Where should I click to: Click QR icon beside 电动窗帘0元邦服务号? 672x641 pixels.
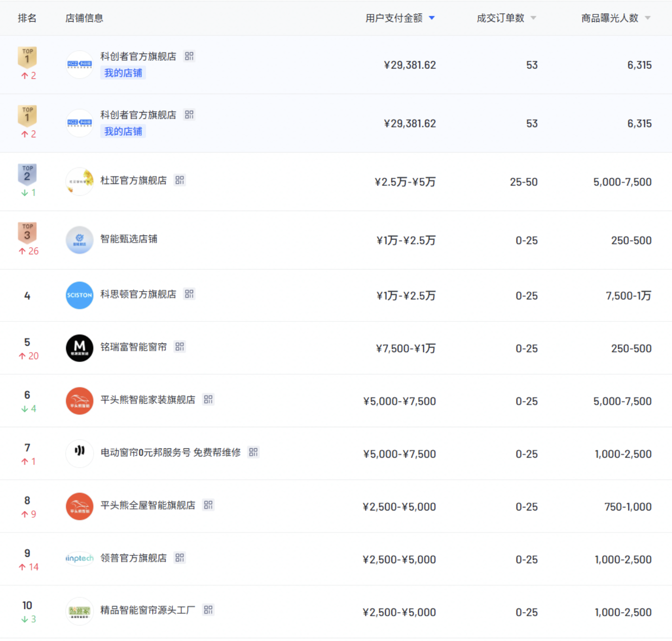[253, 452]
